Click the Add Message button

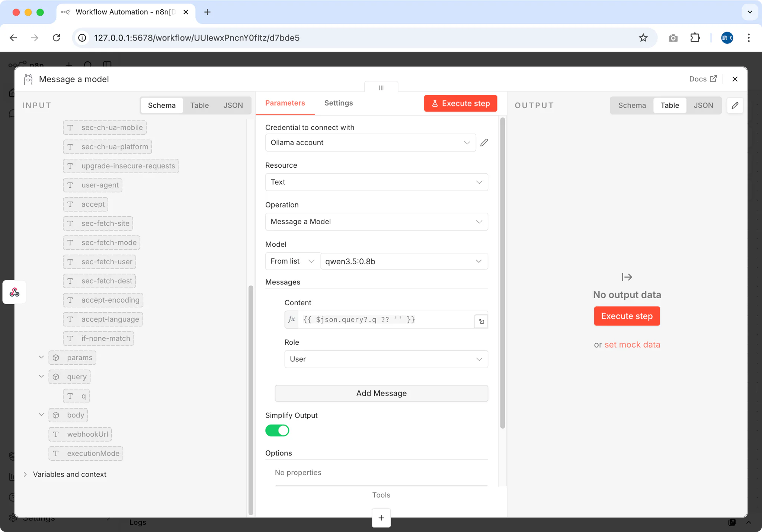381,393
